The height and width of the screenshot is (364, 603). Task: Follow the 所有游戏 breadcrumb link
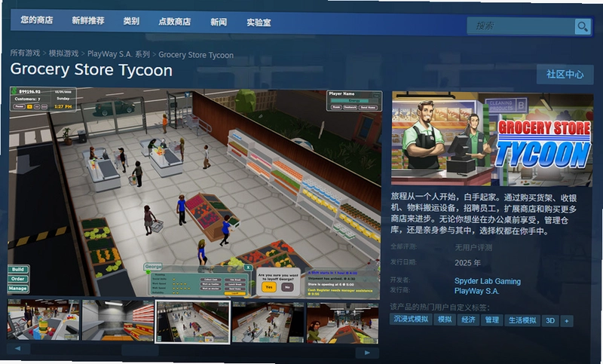point(25,53)
